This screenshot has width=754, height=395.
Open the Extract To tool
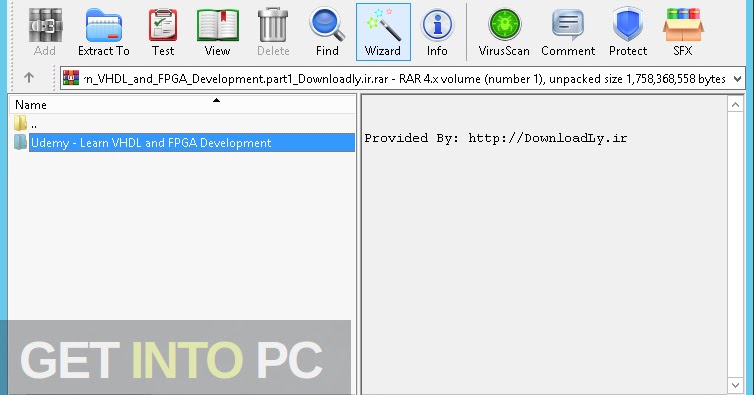103,32
